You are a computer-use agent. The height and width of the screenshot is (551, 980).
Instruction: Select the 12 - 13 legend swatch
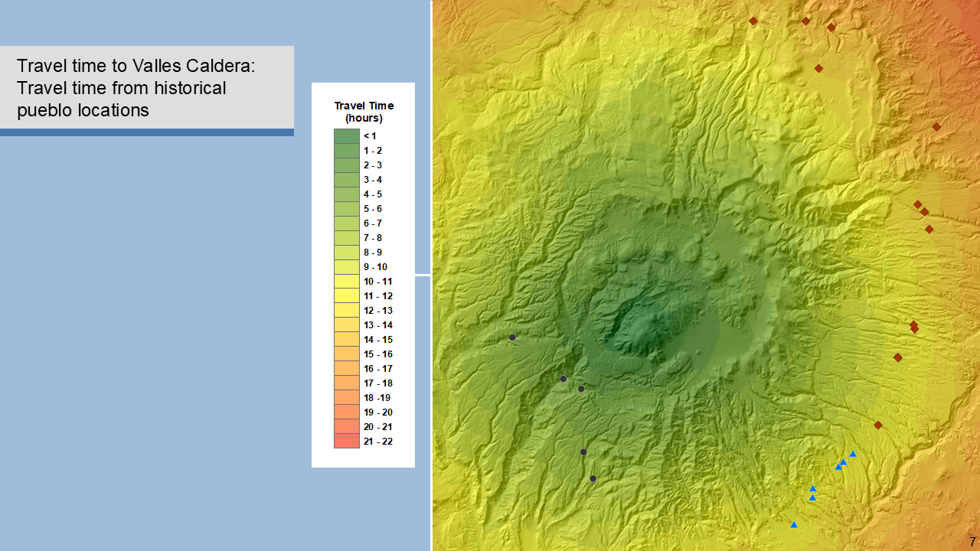347,311
